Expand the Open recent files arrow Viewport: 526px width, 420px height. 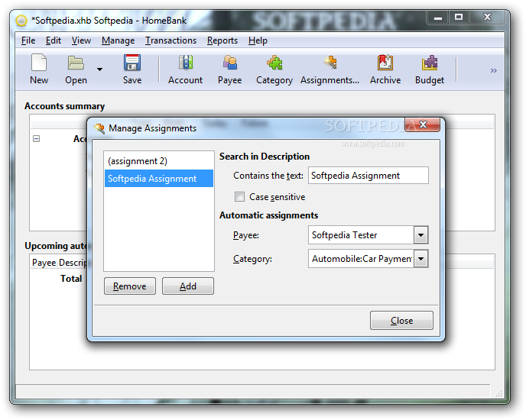point(99,69)
